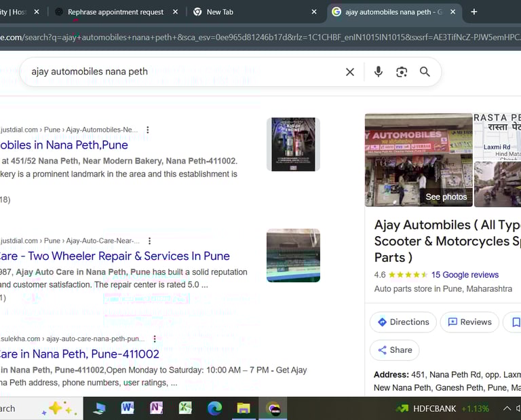Open more options for sulekha.com result

(155, 339)
